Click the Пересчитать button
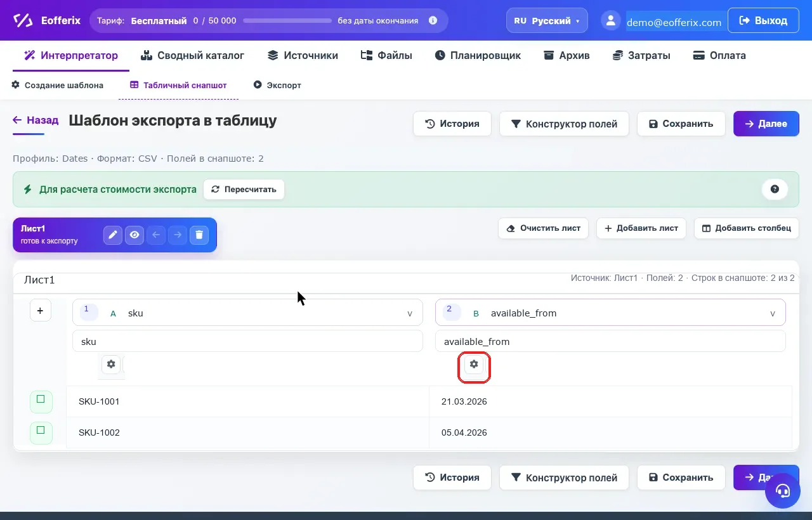The width and height of the screenshot is (812, 520). coord(244,189)
